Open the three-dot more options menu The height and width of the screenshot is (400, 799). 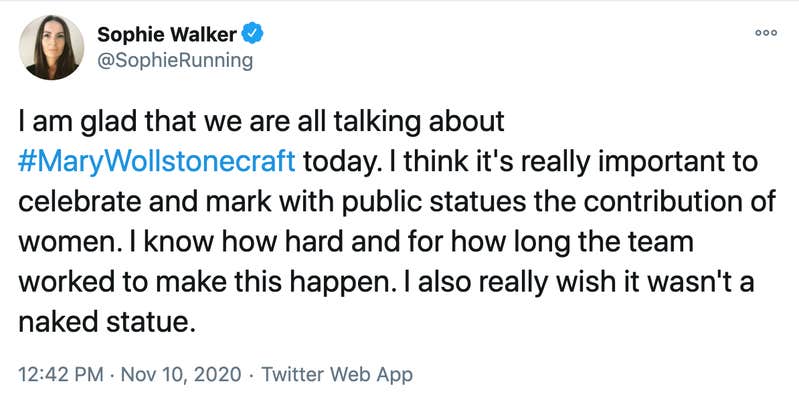[766, 33]
